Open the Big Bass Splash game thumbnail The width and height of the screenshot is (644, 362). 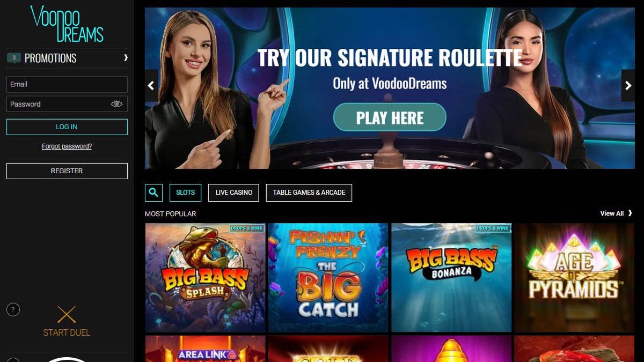click(205, 278)
